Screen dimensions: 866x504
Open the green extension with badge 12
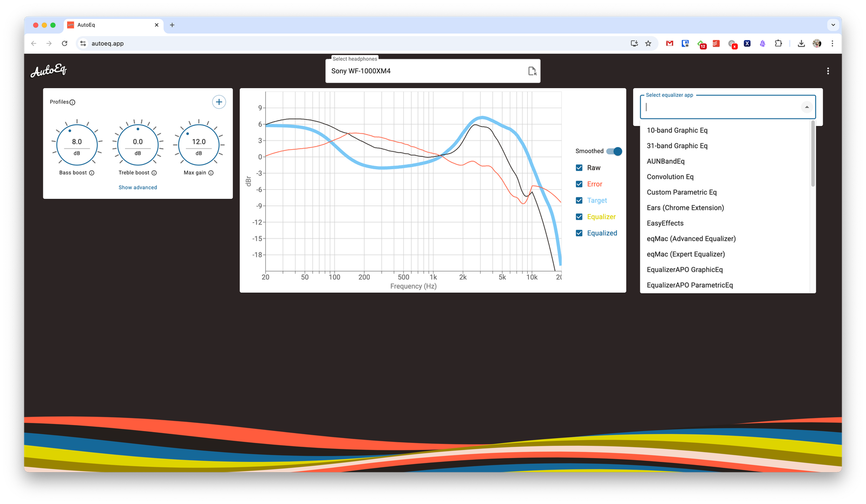pos(701,44)
